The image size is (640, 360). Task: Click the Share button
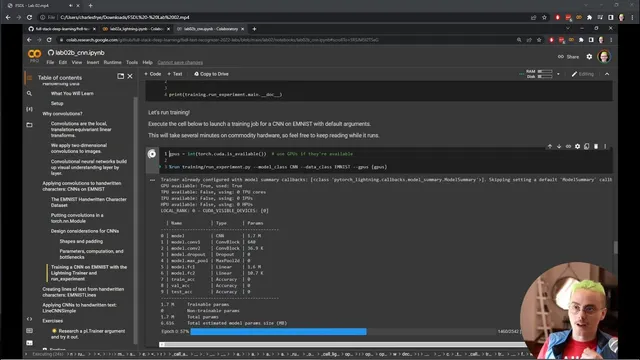pyautogui.click(x=568, y=57)
